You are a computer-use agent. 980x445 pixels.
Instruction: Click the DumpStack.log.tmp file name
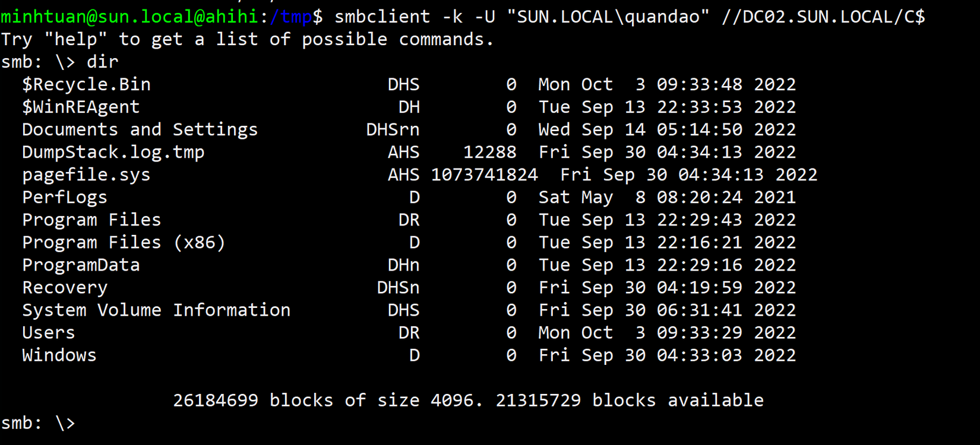(113, 152)
